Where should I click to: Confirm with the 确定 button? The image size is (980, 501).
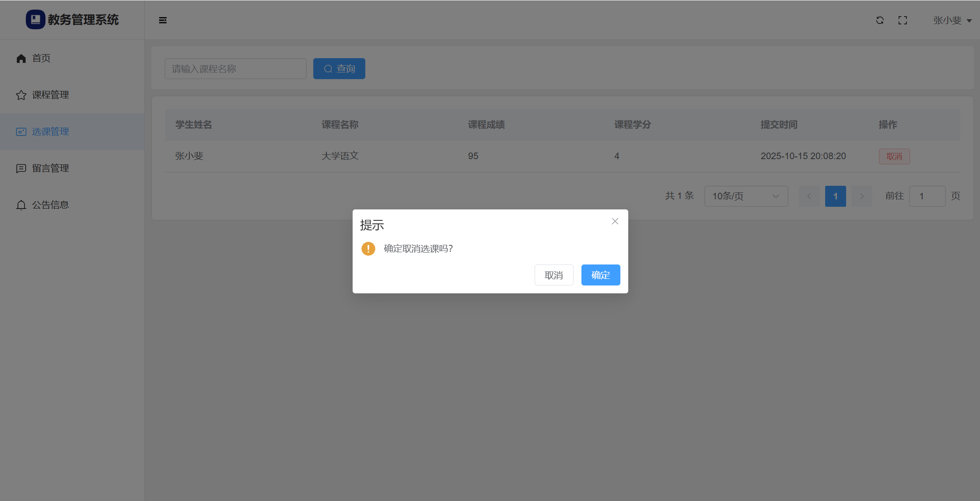600,275
